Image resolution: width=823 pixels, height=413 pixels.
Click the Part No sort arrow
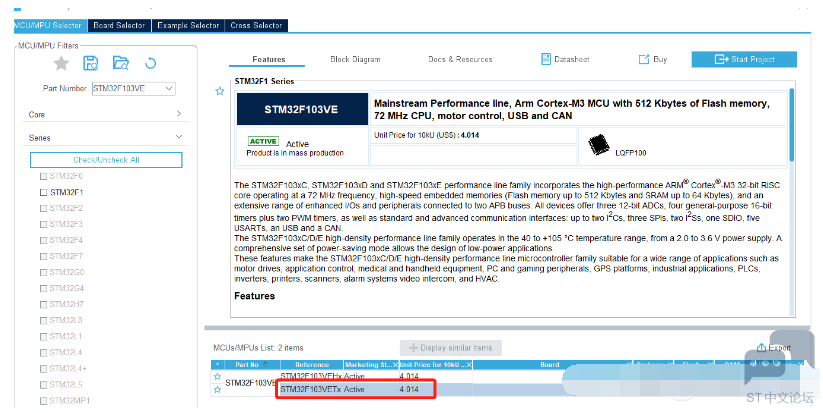pos(265,365)
